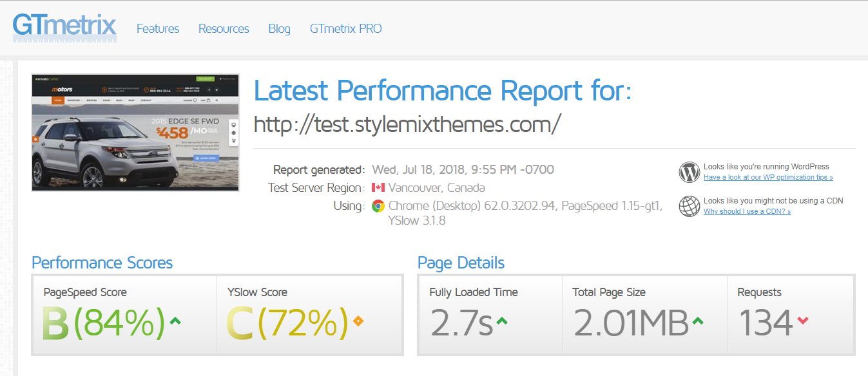The height and width of the screenshot is (376, 868).
Task: Click the PageSpeed Score B (84%) box
Action: pyautogui.click(x=124, y=315)
